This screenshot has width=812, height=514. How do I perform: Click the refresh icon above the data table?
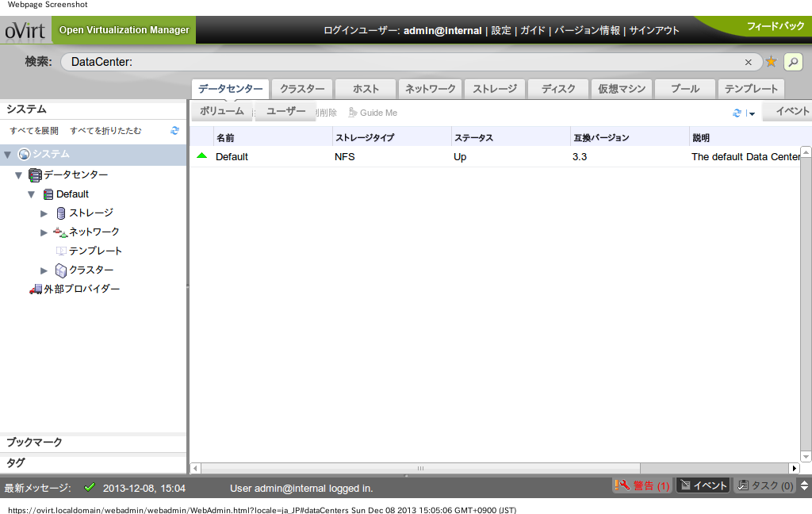click(x=737, y=113)
